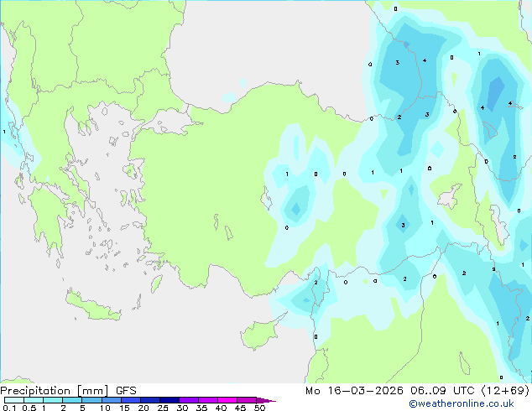Click the '25' legend scale label
The height and width of the screenshot is (411, 532).
pyautogui.click(x=163, y=408)
